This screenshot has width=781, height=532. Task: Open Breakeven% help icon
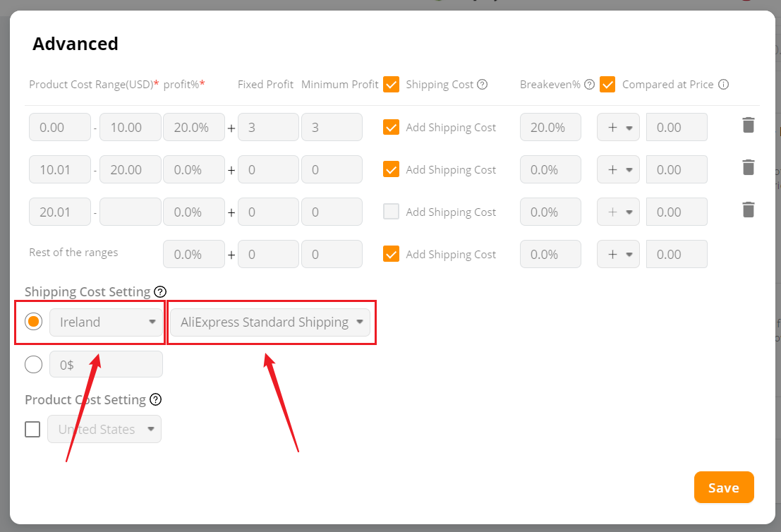589,84
